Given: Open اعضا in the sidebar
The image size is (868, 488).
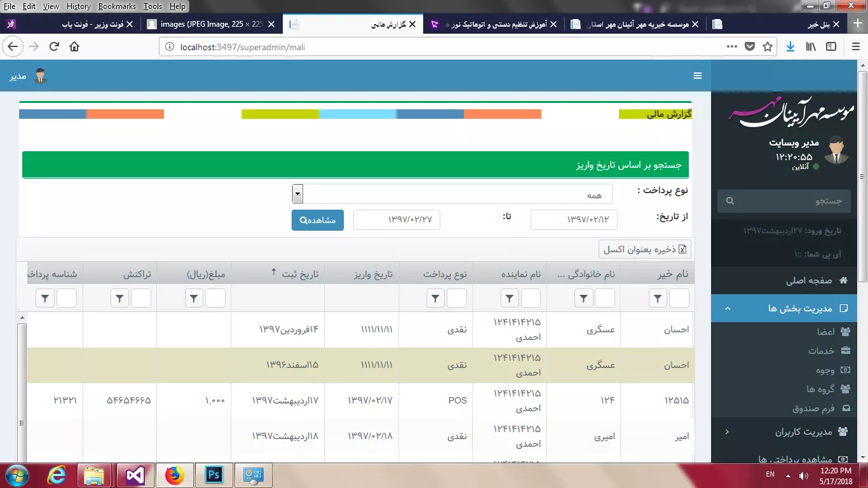Looking at the screenshot, I should (826, 332).
